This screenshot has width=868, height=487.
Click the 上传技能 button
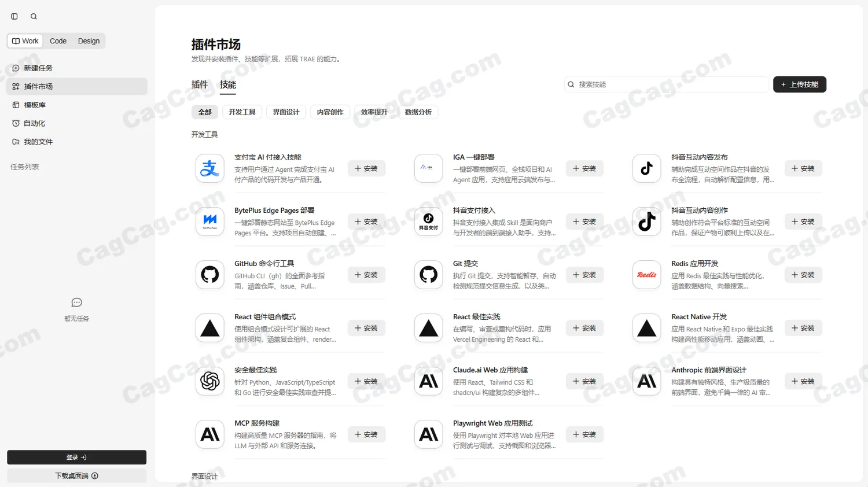pyautogui.click(x=800, y=84)
